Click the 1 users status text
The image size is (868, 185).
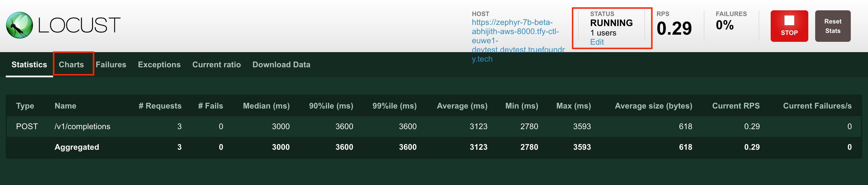pyautogui.click(x=603, y=33)
